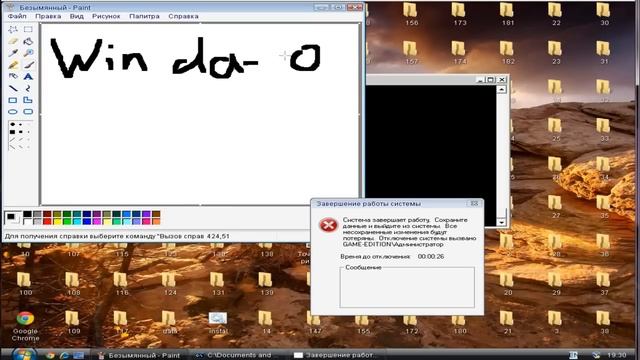Choose the Rounded Rectangle tool
The width and height of the screenshot is (640, 360).
coord(28,111)
